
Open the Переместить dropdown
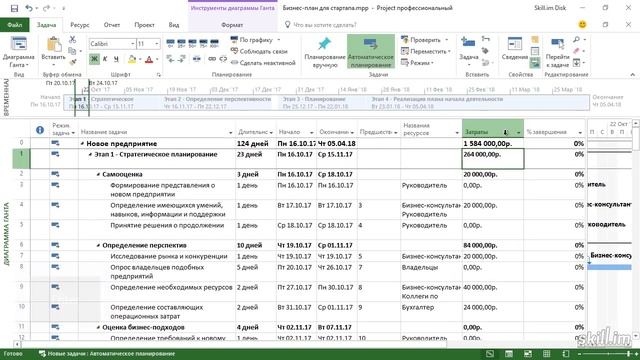coord(449,51)
